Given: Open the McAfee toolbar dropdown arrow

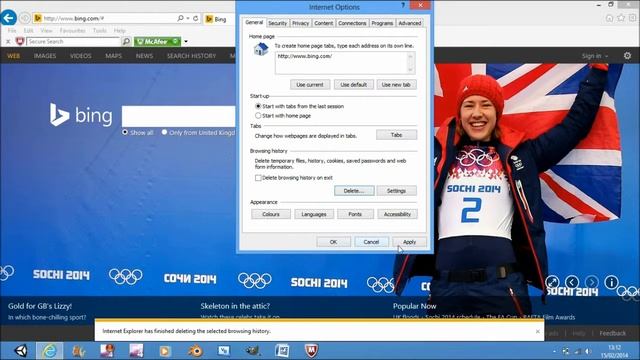Looking at the screenshot, I should (186, 42).
